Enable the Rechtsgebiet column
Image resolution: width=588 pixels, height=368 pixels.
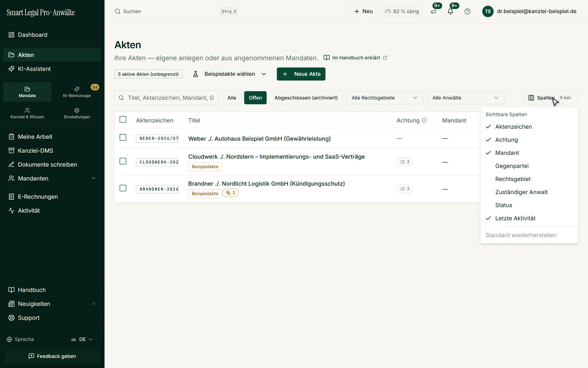(x=529, y=179)
